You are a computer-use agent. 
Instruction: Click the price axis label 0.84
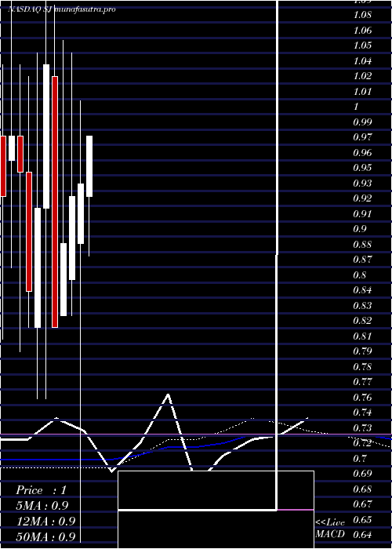362,290
